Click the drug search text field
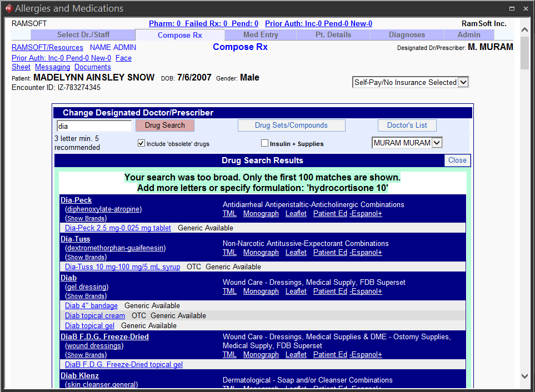The image size is (535, 392). coord(94,126)
